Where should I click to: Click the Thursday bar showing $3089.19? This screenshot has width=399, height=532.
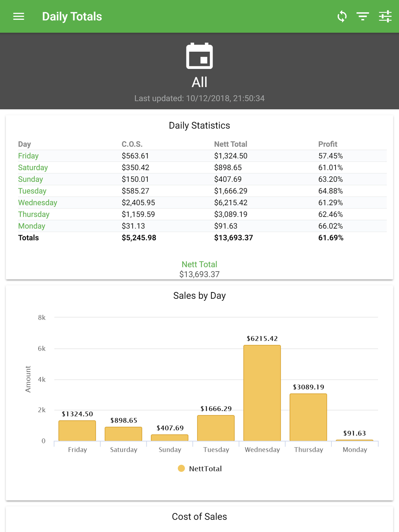coord(308,417)
